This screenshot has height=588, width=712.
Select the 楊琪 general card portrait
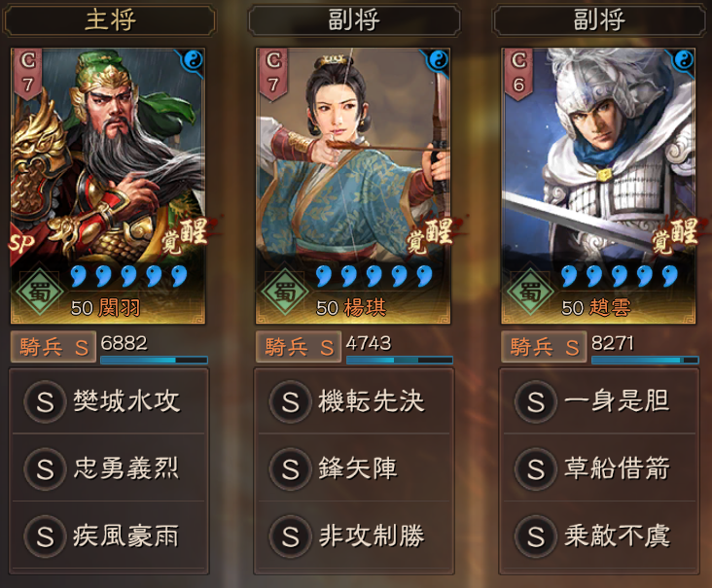353,186
